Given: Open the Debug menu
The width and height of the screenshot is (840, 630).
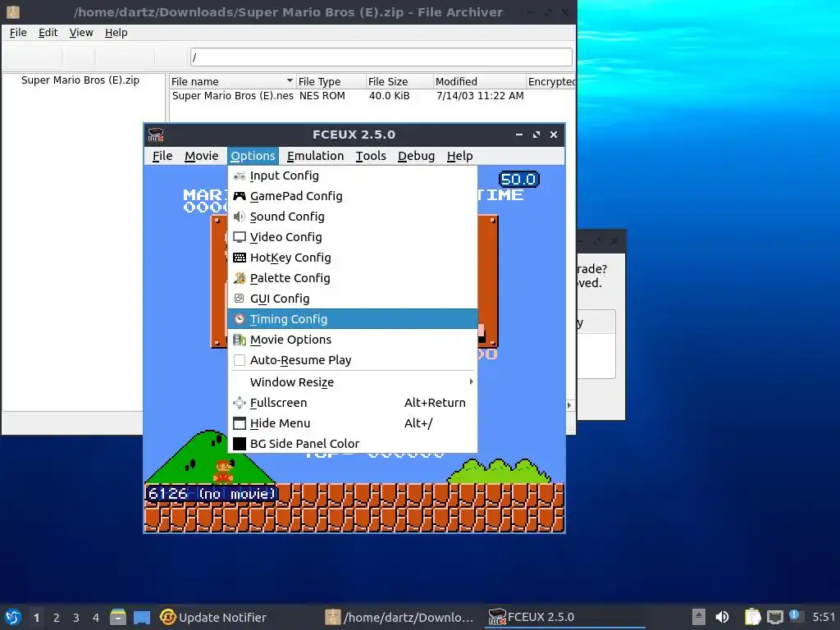Looking at the screenshot, I should pyautogui.click(x=416, y=156).
